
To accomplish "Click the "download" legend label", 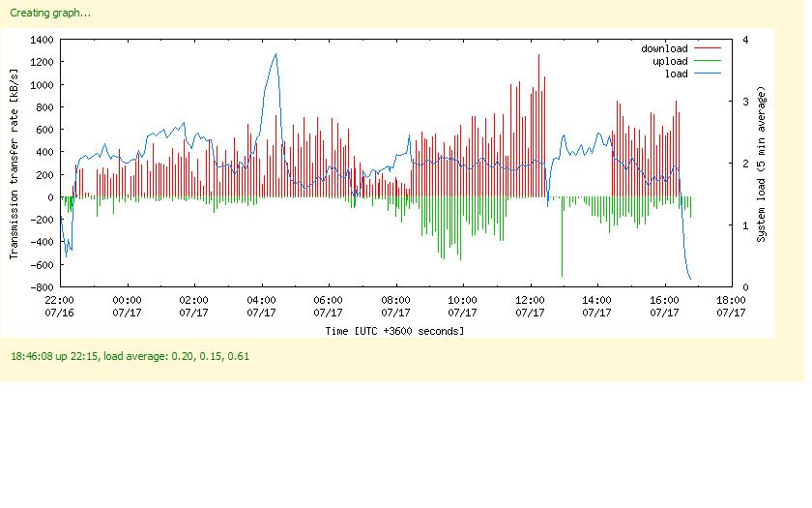I will click(x=663, y=48).
